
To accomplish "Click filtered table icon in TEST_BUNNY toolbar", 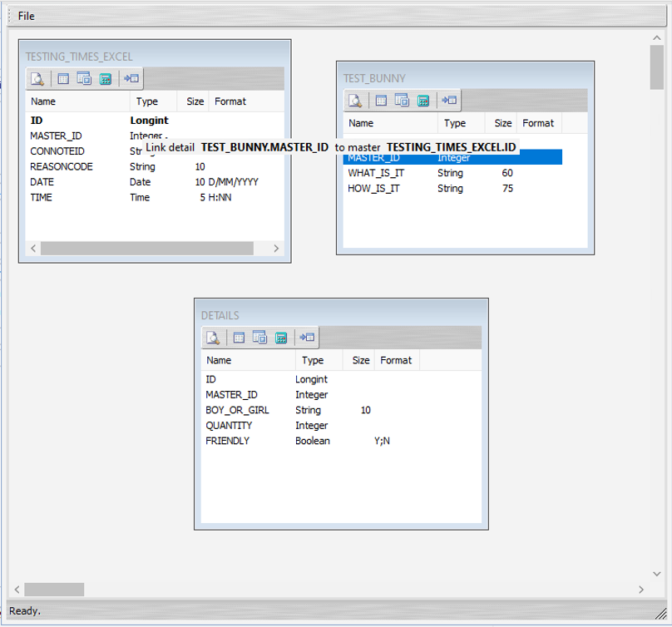I will pyautogui.click(x=402, y=101).
